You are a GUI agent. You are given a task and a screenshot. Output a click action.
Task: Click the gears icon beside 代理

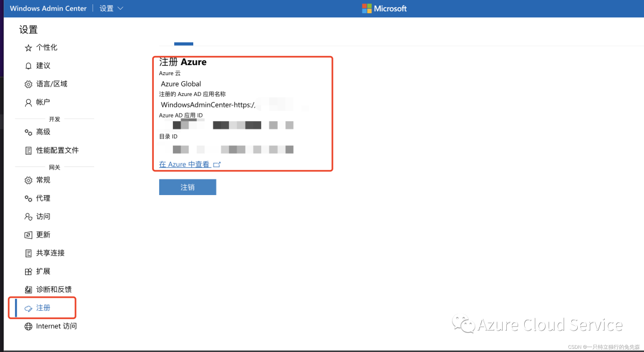click(29, 199)
